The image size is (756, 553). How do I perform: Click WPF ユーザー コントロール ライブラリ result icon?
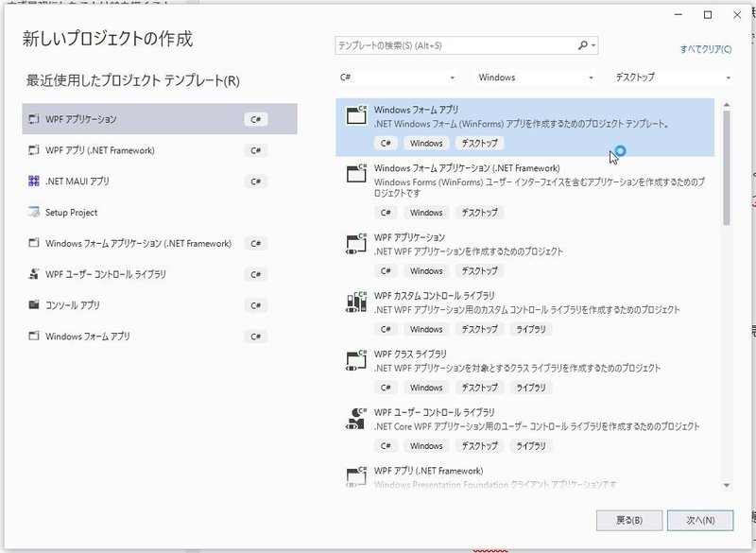pos(356,419)
